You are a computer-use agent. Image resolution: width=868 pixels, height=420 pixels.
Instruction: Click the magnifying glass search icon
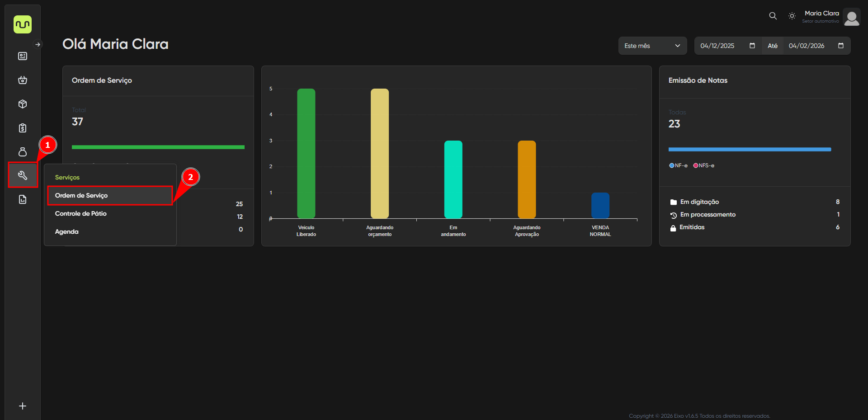pyautogui.click(x=773, y=16)
